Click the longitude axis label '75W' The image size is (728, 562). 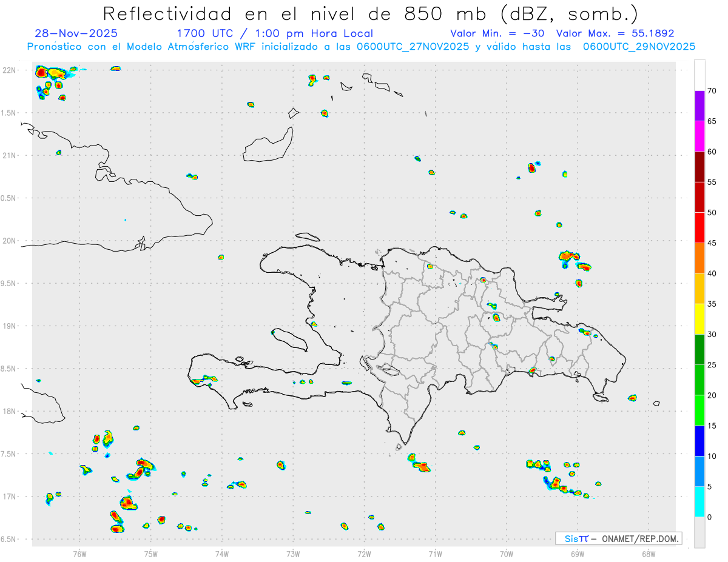click(x=151, y=554)
